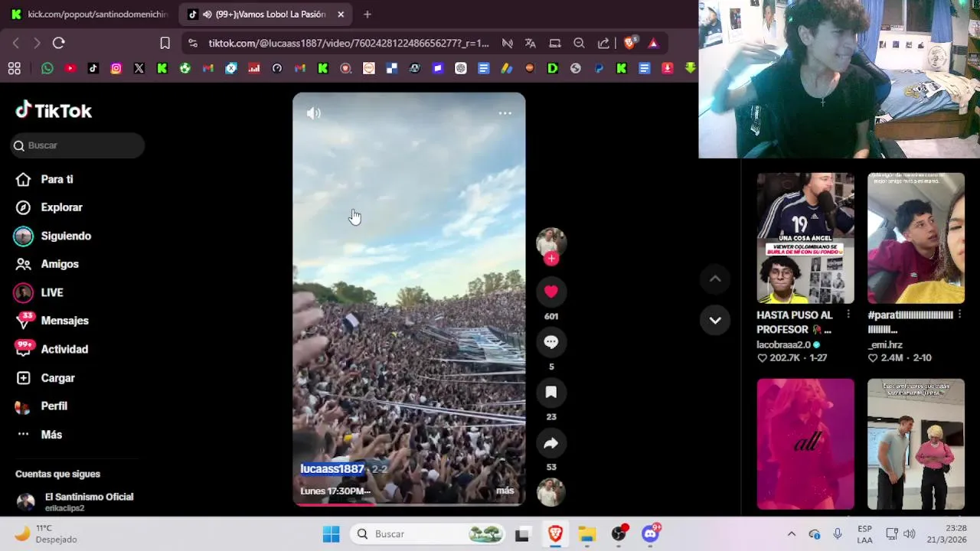Open options for the _emi.hrz video

959,315
